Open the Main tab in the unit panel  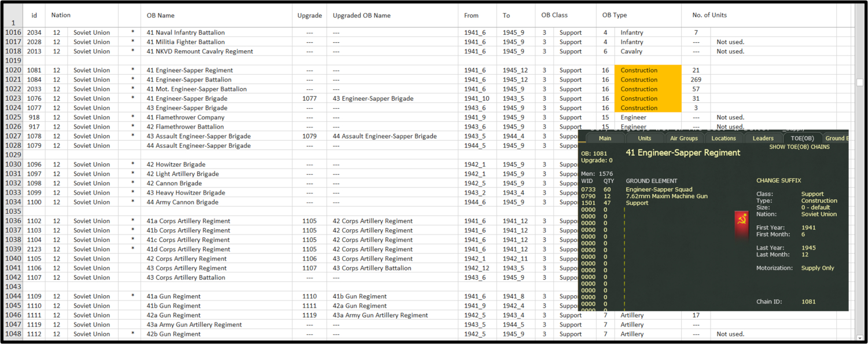[605, 138]
